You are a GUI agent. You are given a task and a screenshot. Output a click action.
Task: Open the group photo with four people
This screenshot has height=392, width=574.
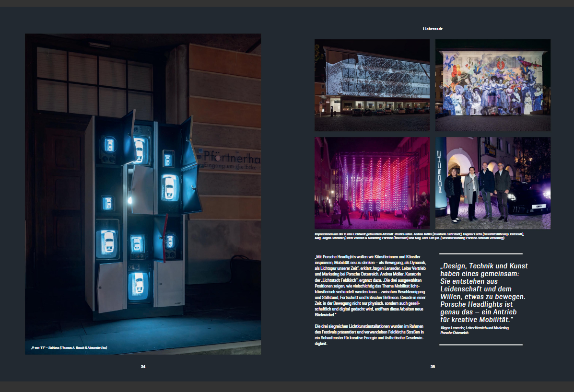tap(493, 182)
